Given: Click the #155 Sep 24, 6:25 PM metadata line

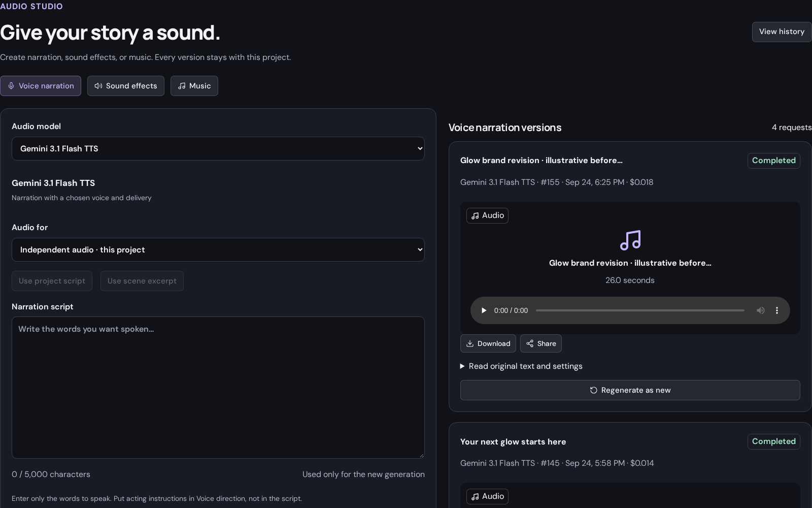Looking at the screenshot, I should click(557, 182).
